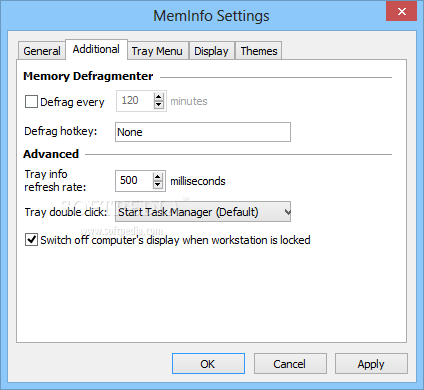Viewport: 424px width, 390px height.
Task: Click the 'Defrag hotkey:' label
Action: point(61,131)
